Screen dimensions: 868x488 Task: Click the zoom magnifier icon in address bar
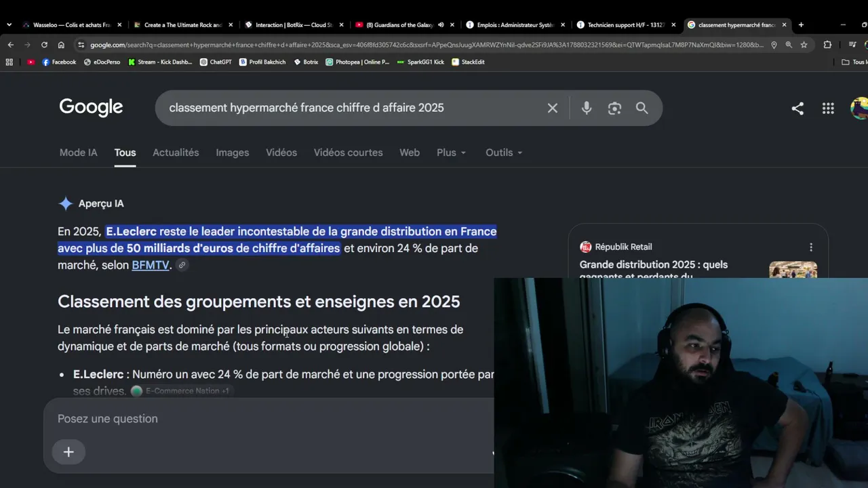[789, 45]
